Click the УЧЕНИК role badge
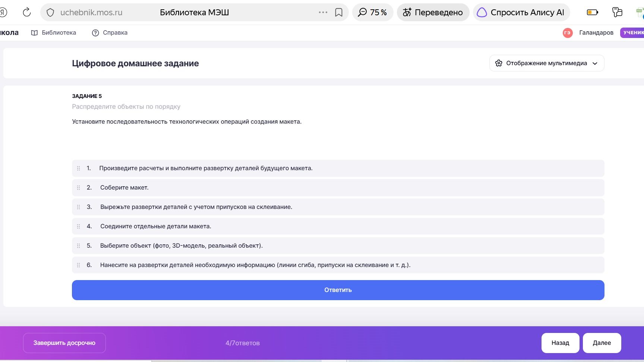The height and width of the screenshot is (362, 644). (633, 33)
